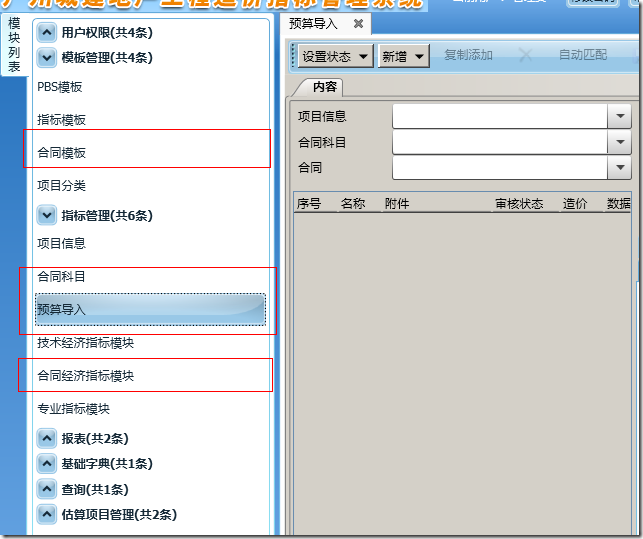The image size is (643, 539).
Task: Open the 新增 dropdown button
Action: (x=404, y=56)
